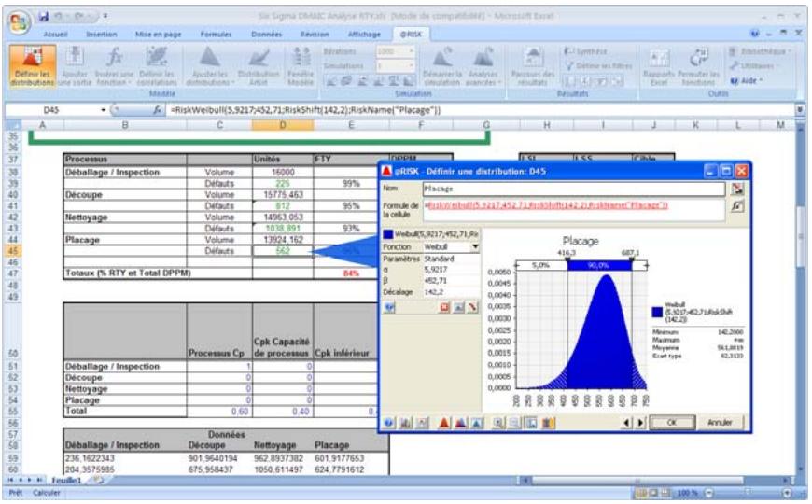Click the left arrow next to the OK button
Screen dimensions: 812x504
627,423
